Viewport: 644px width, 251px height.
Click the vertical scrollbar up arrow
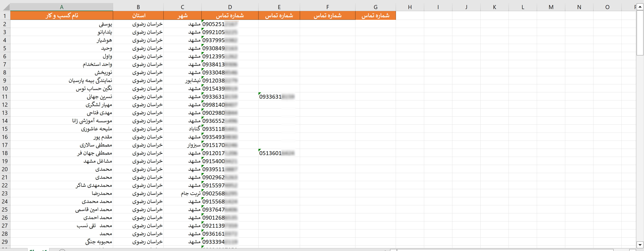pos(640,7)
